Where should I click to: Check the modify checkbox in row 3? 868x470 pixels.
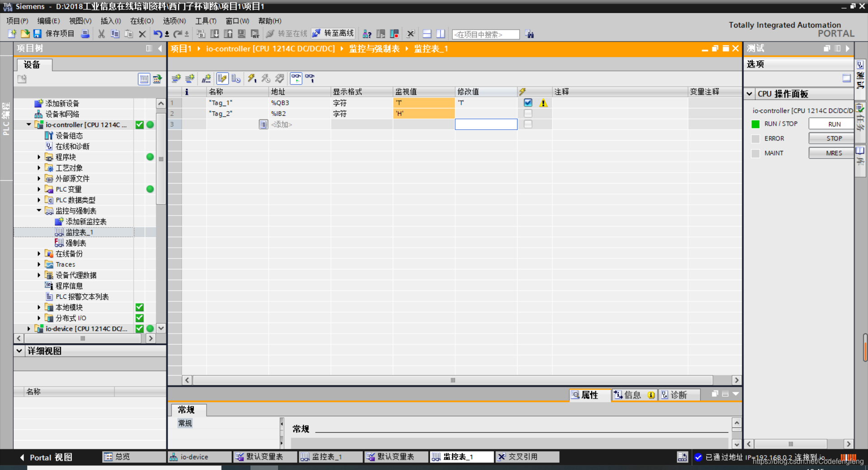[x=528, y=124]
